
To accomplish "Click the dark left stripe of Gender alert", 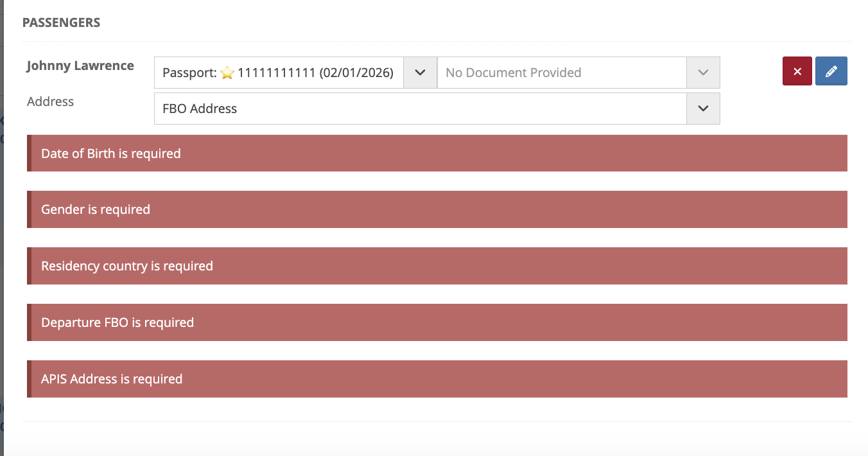I will click(29, 209).
